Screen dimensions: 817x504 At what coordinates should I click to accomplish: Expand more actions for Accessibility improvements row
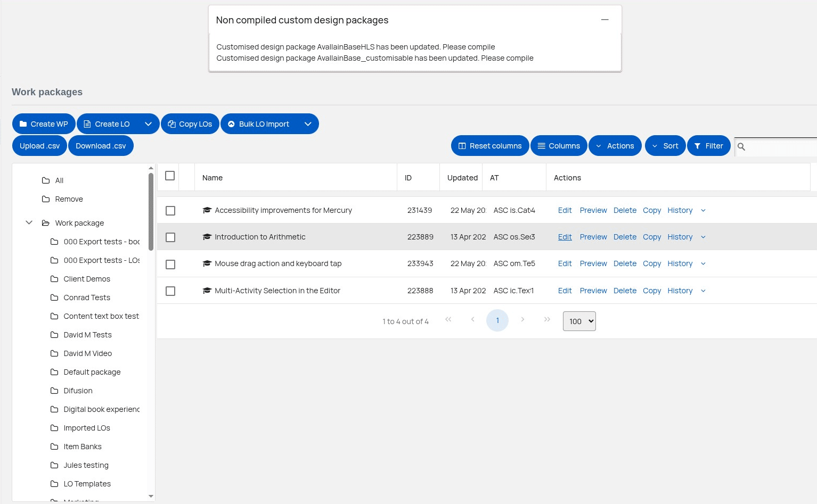(x=703, y=211)
